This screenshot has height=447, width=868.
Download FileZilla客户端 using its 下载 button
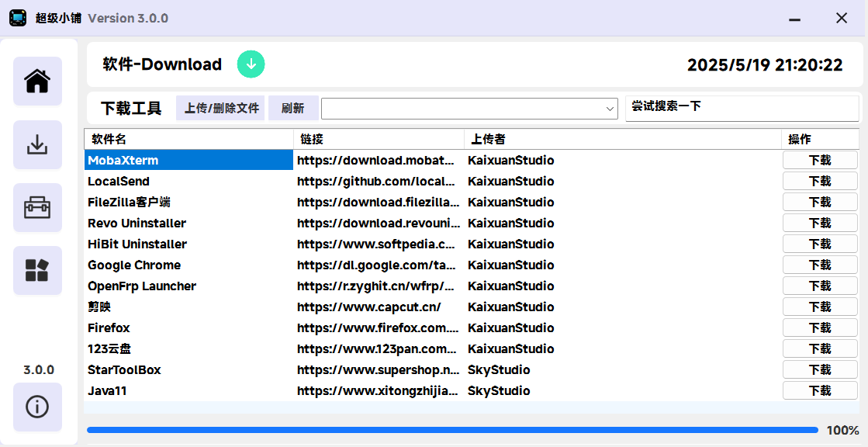tap(820, 203)
